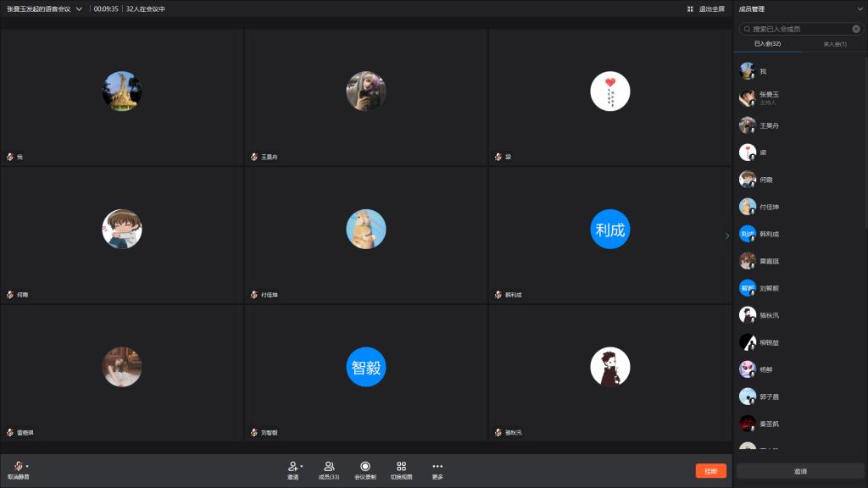Unmute microphone with 取消静音 button

coord(16,468)
